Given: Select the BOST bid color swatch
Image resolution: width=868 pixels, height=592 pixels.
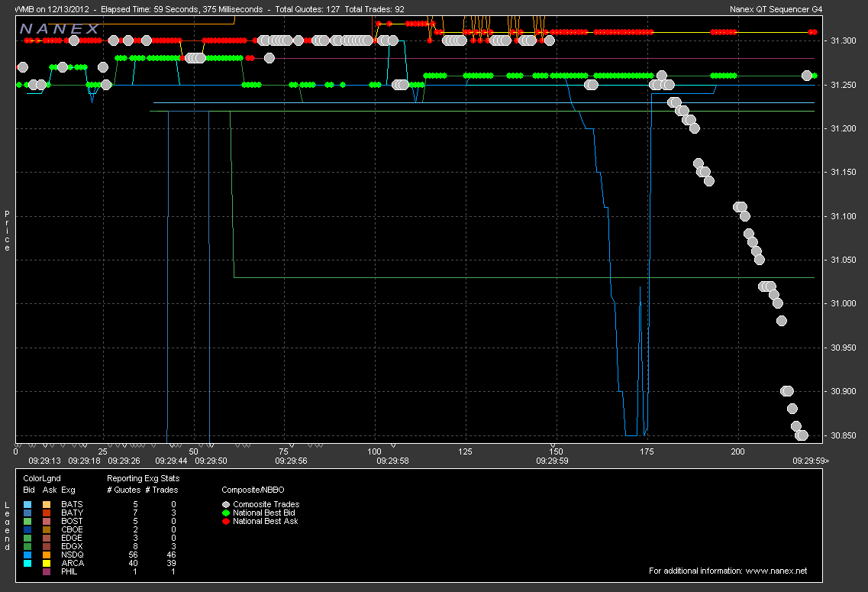Looking at the screenshot, I should (27, 521).
